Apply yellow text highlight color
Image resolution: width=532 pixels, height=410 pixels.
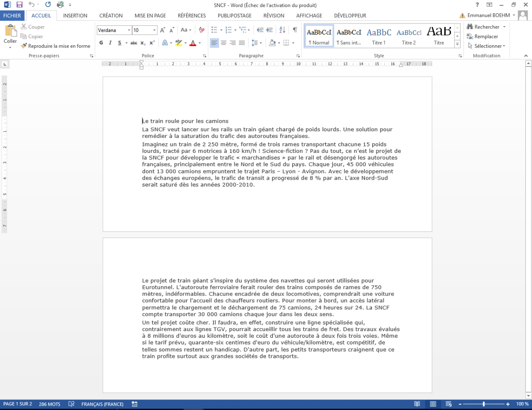click(x=178, y=43)
